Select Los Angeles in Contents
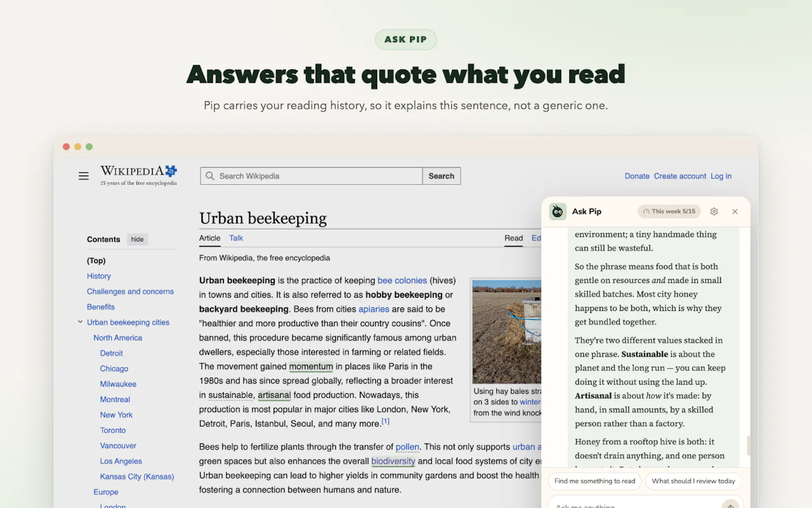812x508 pixels. coord(121,461)
